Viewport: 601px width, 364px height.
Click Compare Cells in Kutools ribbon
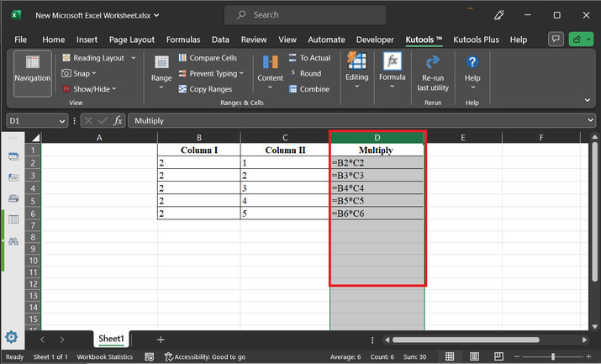[x=208, y=58]
